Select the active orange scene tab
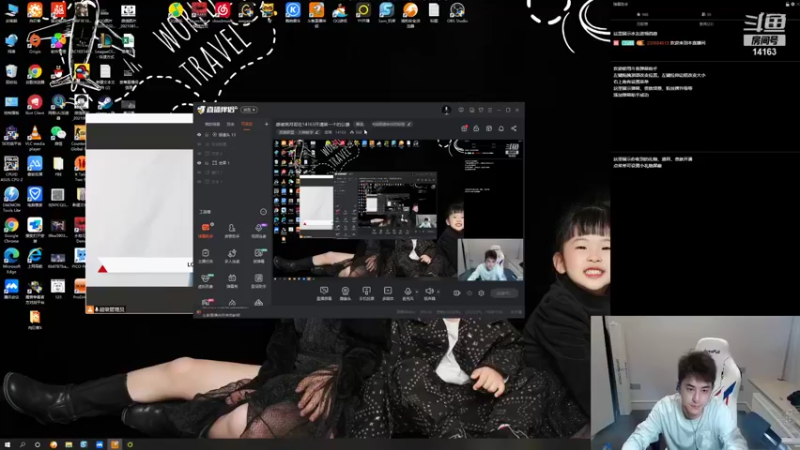 click(247, 124)
